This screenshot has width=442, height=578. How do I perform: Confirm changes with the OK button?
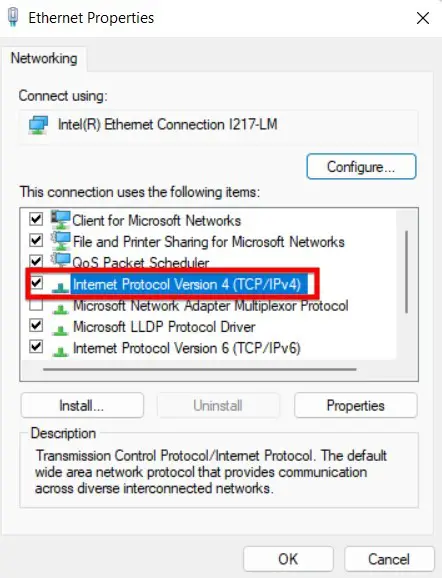pos(288,559)
